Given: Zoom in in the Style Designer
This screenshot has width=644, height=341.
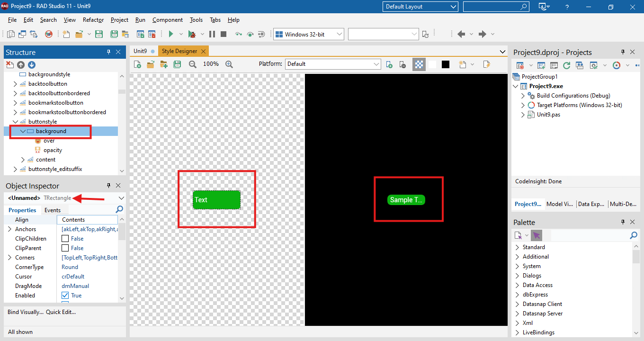Looking at the screenshot, I should [229, 64].
